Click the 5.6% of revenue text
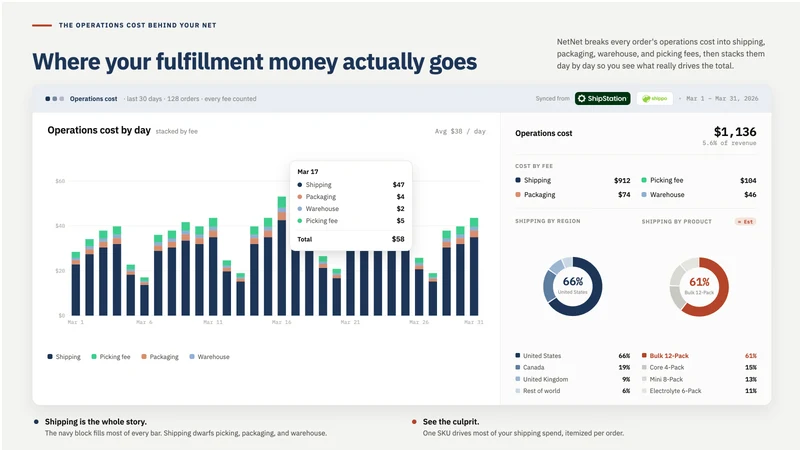 pyautogui.click(x=729, y=143)
